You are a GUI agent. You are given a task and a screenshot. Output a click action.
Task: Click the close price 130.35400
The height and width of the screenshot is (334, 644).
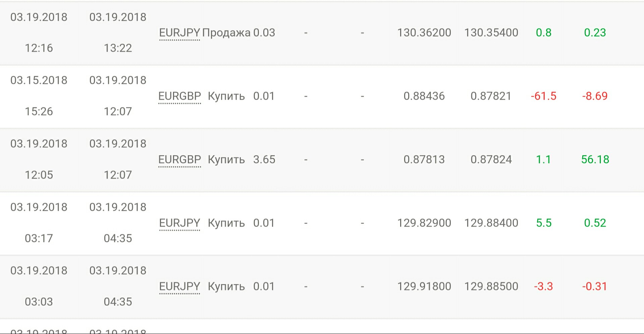(x=491, y=33)
